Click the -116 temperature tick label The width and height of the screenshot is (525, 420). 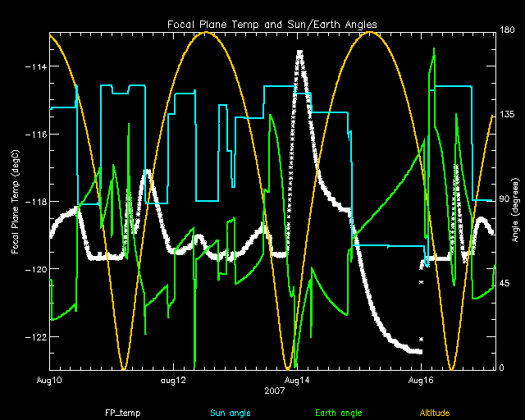click(x=34, y=134)
